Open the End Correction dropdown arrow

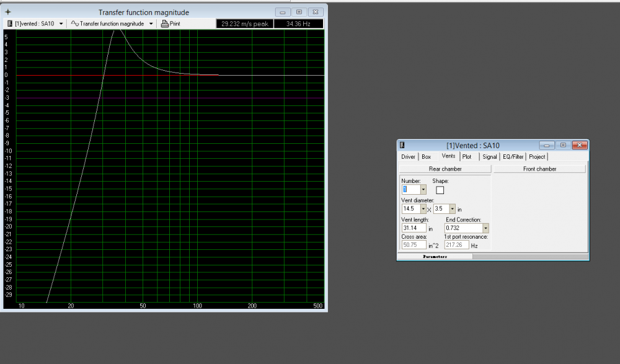(485, 228)
